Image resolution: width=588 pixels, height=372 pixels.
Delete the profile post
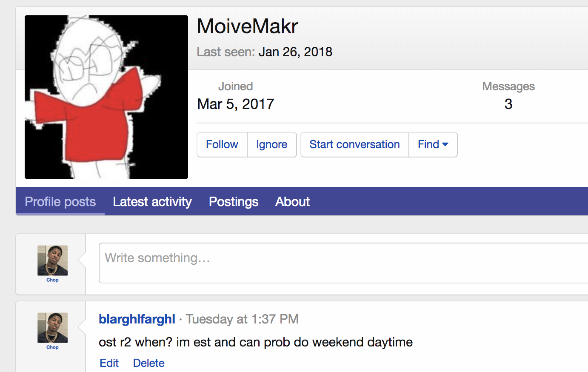148,363
